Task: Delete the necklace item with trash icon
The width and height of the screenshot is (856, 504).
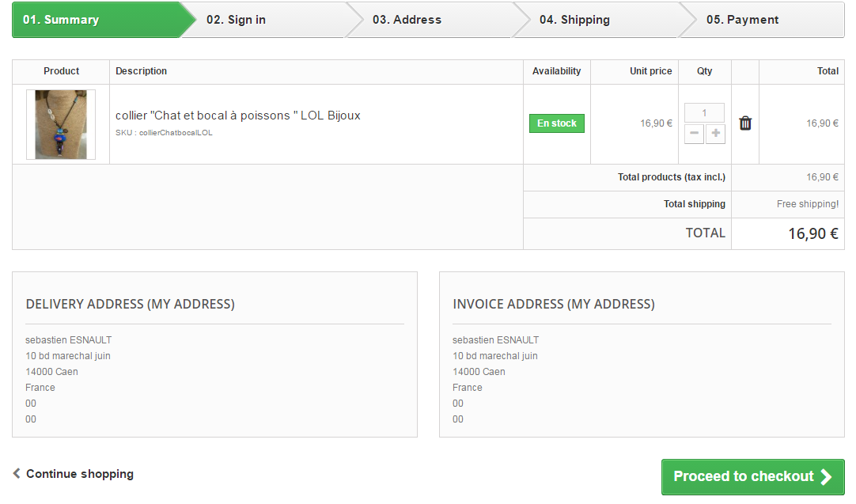Action: [745, 123]
